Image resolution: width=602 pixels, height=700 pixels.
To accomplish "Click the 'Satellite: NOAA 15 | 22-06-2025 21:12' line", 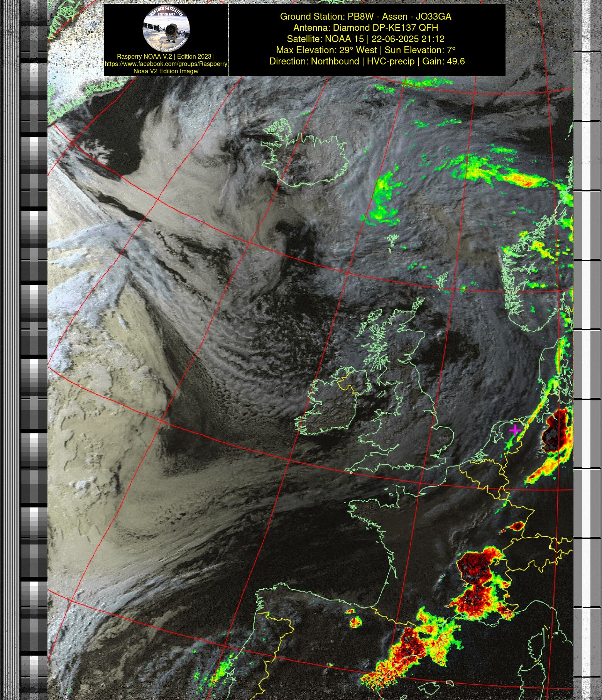I will point(365,39).
